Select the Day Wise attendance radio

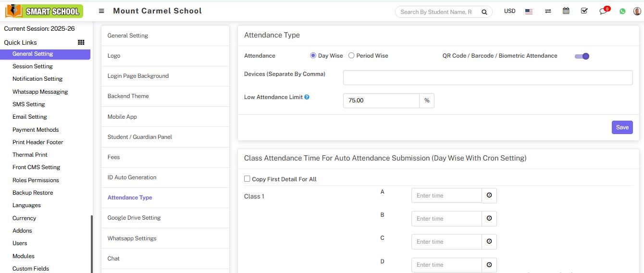pyautogui.click(x=313, y=56)
